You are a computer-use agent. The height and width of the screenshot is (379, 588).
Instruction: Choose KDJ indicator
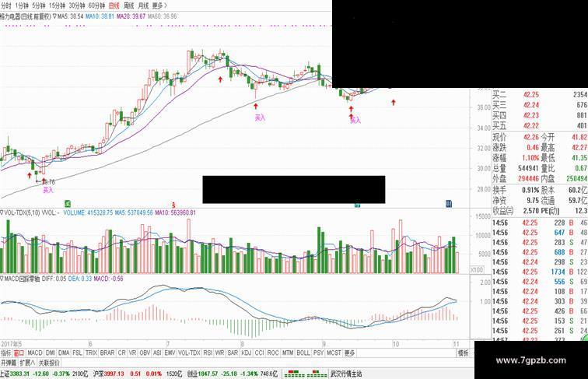(x=247, y=353)
